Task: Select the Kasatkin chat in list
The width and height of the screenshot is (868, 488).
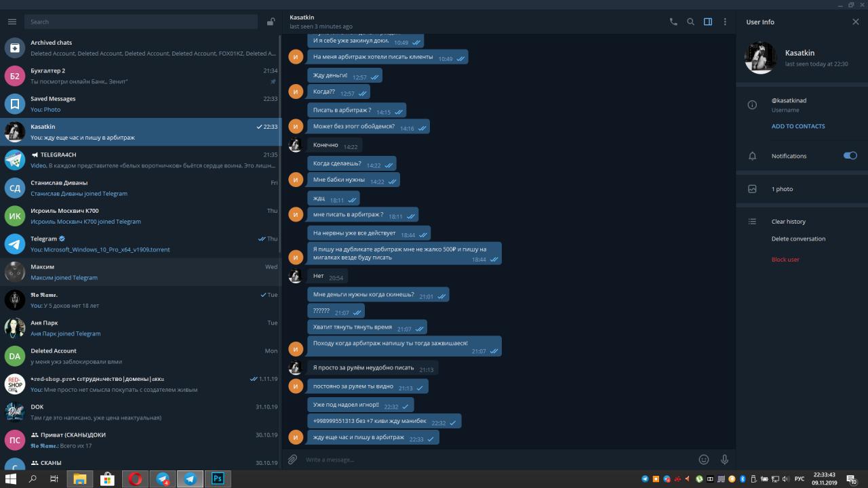Action: (x=140, y=131)
